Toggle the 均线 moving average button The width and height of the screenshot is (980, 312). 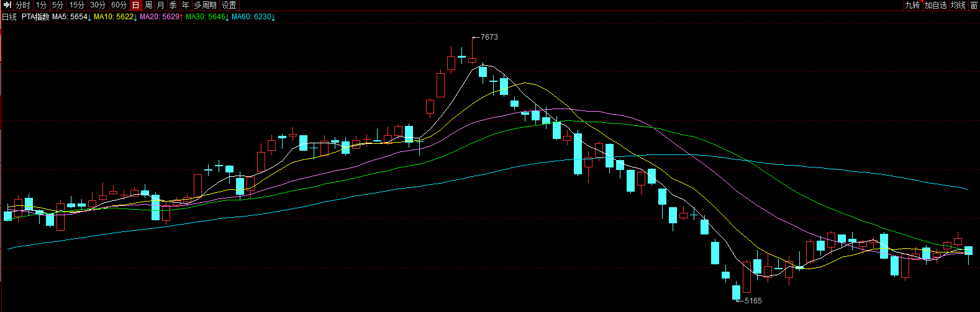point(959,5)
